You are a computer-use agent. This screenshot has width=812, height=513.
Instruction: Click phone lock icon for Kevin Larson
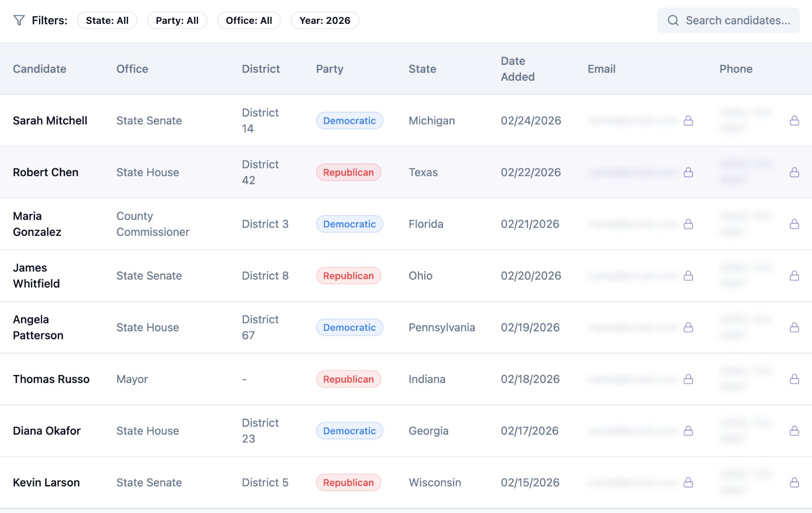(x=794, y=483)
